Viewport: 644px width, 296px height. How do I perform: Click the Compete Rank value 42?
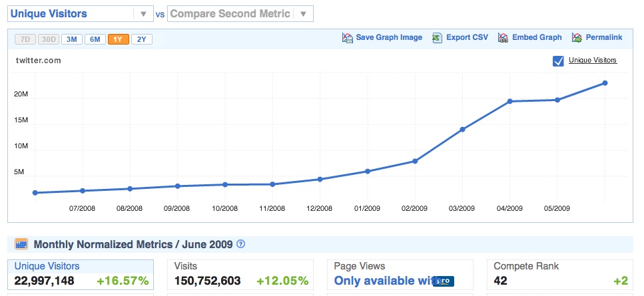click(x=500, y=281)
